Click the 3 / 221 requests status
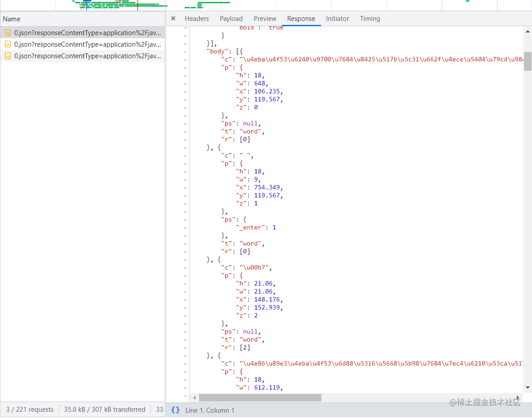The width and height of the screenshot is (532, 418). [30, 410]
